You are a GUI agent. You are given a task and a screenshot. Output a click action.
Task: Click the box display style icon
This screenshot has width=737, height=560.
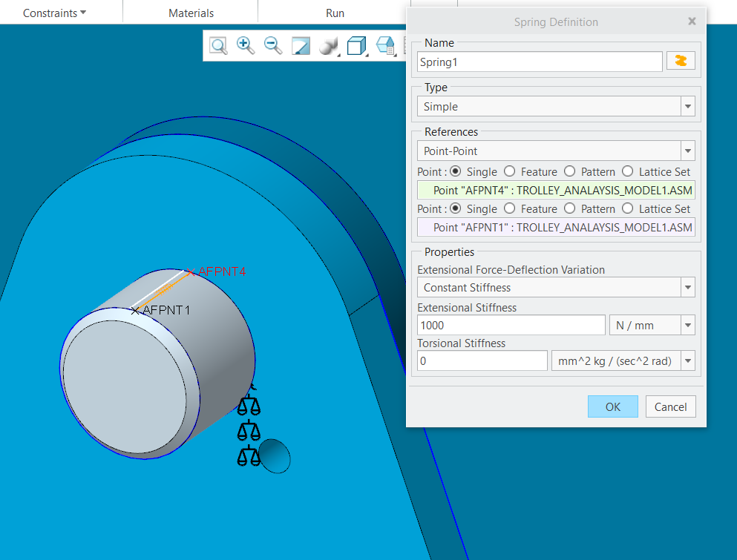[357, 45]
